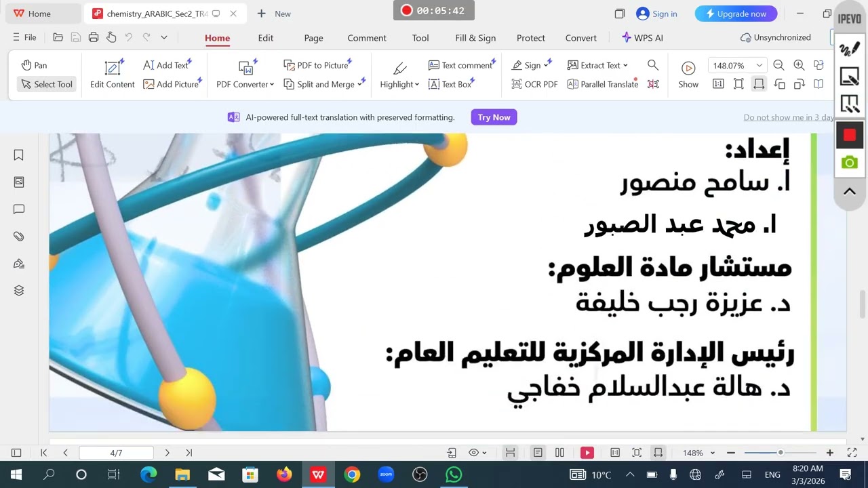Open the Home ribbon tab
The image size is (868, 488).
point(218,38)
